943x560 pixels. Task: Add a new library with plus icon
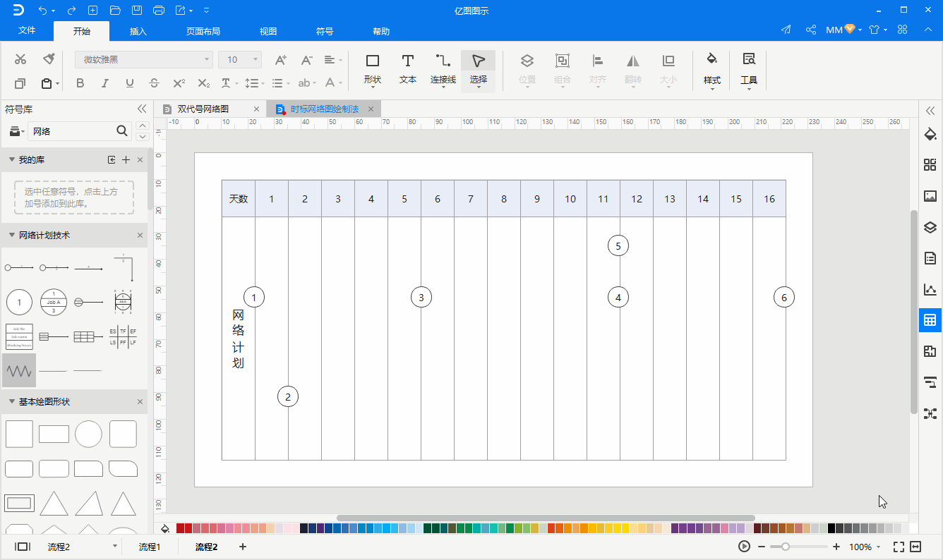[x=126, y=160]
